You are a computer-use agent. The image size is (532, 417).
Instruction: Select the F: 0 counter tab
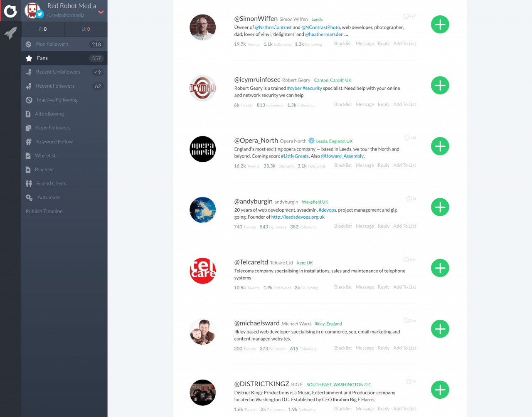[43, 29]
